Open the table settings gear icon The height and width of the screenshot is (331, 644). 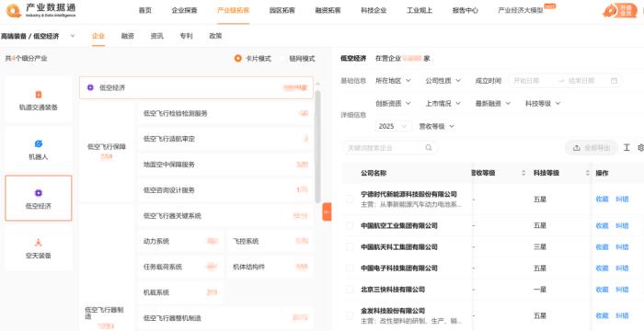640,148
